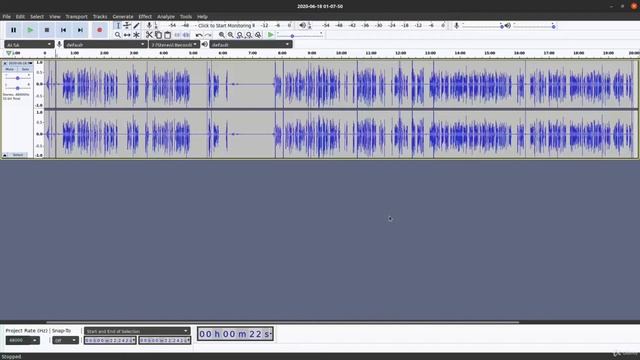Skip to Start of the project
Viewport: 640px width, 360px height.
(64, 30)
